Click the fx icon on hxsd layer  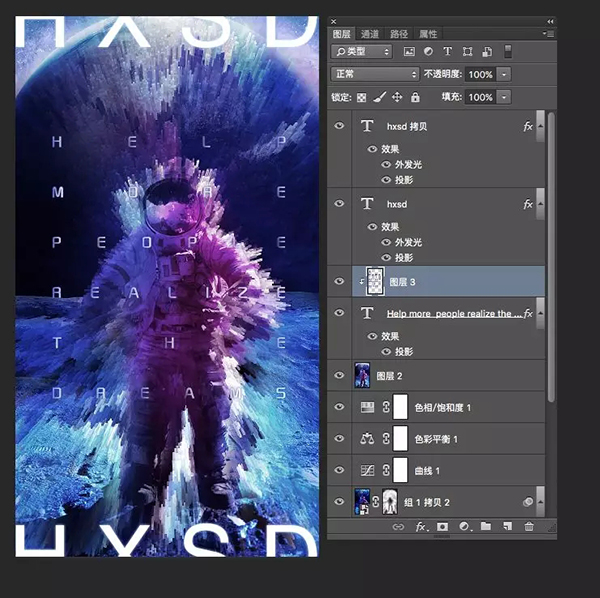[528, 204]
